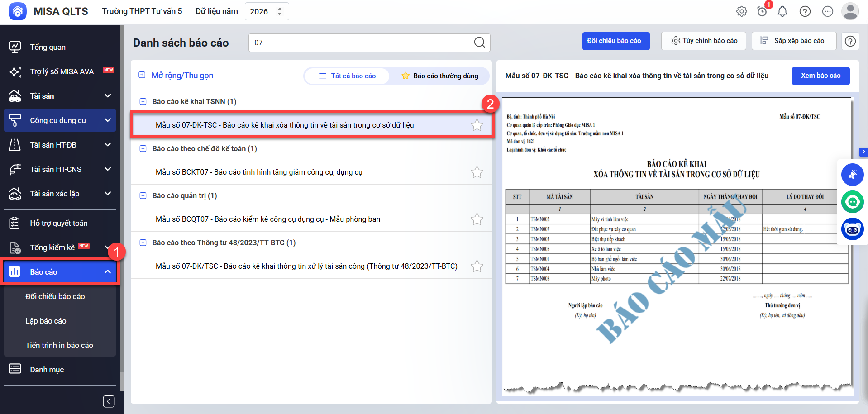Open Lập báo cáo submenu item
868x414 pixels.
click(46, 321)
